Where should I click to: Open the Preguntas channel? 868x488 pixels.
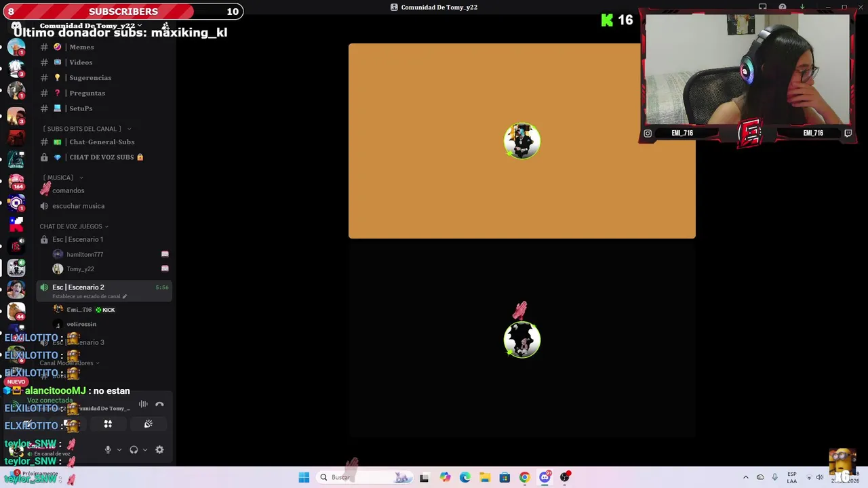[87, 93]
